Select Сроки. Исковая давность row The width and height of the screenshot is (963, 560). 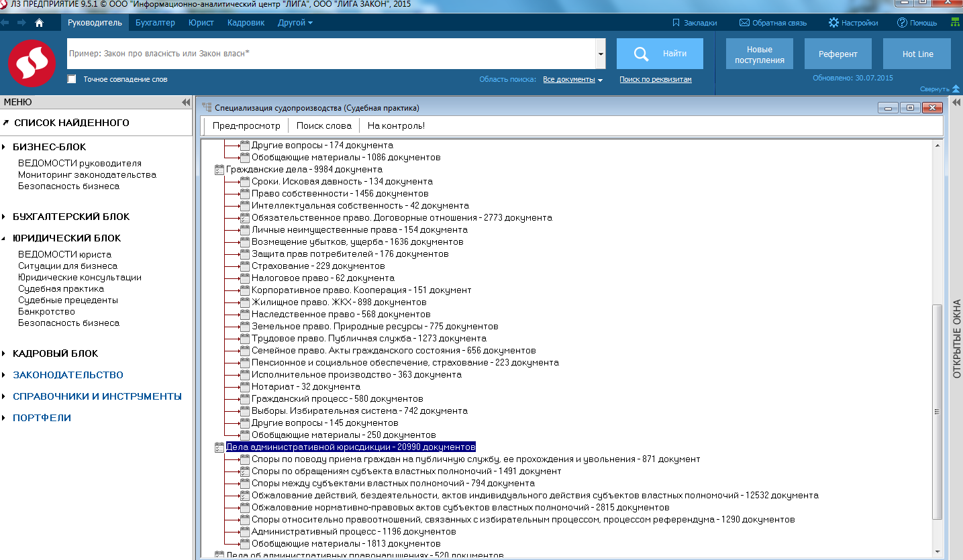pyautogui.click(x=342, y=182)
